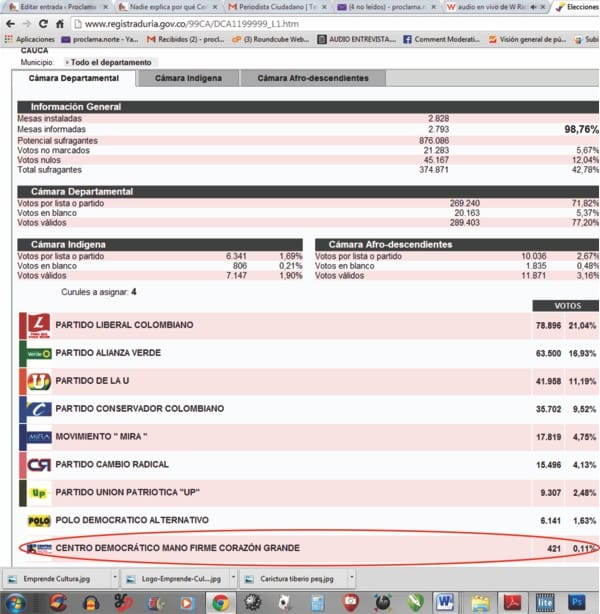600x614 pixels.
Task: Open Chrome from the Windows taskbar
Action: tap(220, 602)
